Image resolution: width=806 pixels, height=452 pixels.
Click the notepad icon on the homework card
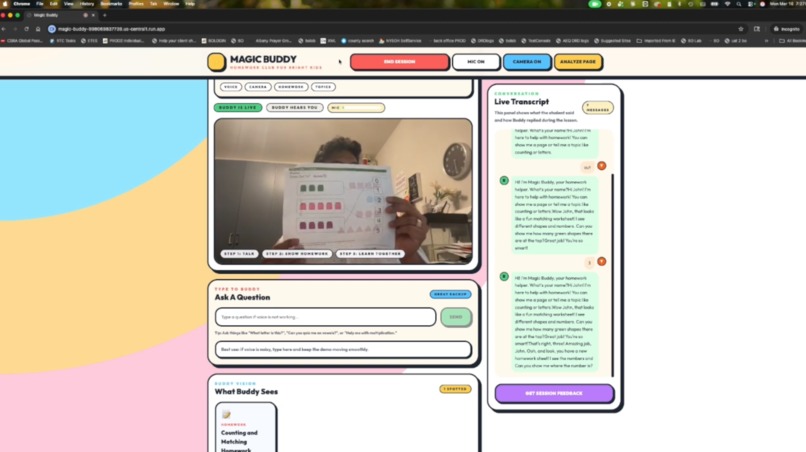[226, 414]
